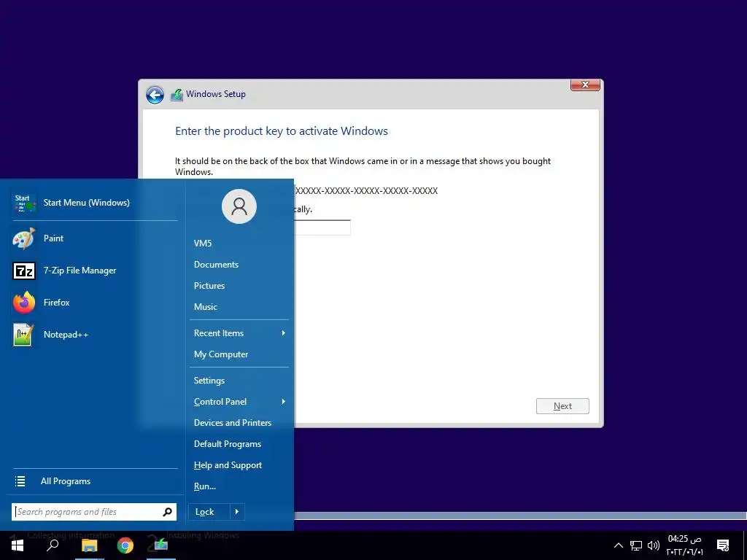Image resolution: width=747 pixels, height=560 pixels.
Task: Select Windows Setup taskbar icon
Action: click(x=161, y=545)
